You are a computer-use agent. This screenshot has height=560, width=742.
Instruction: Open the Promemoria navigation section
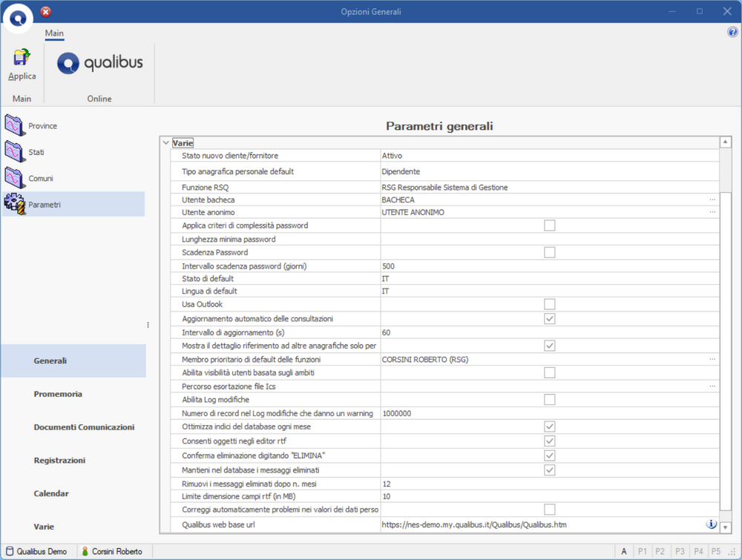click(x=58, y=394)
